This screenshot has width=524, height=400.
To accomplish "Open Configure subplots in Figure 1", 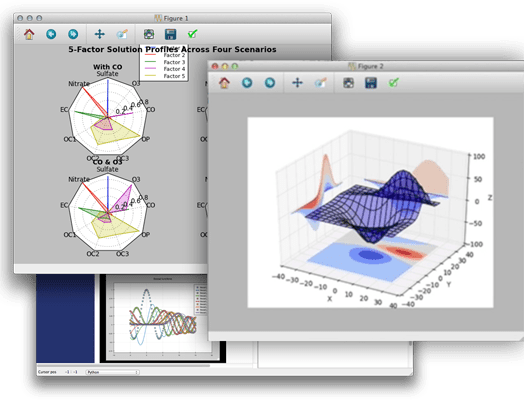I will tap(149, 34).
